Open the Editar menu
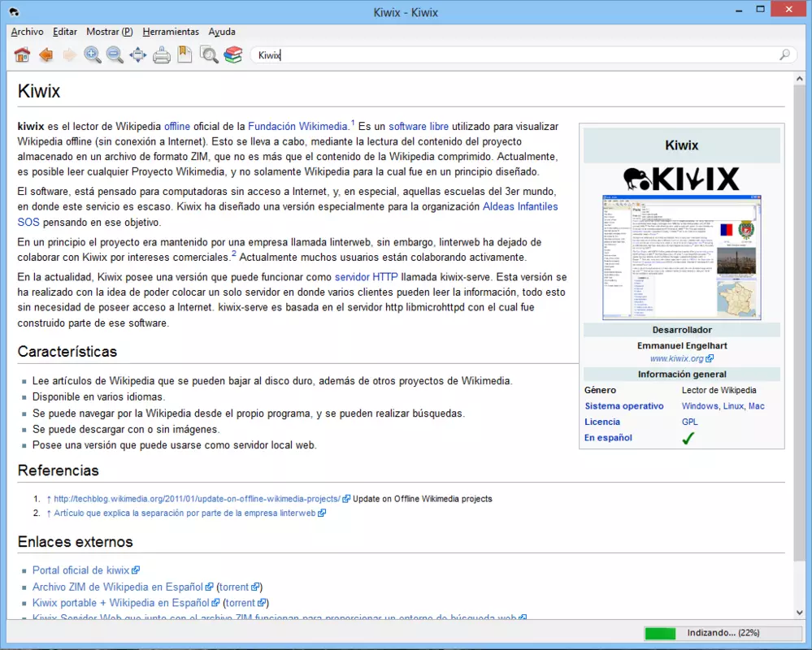Image resolution: width=812 pixels, height=650 pixels. coord(65,32)
